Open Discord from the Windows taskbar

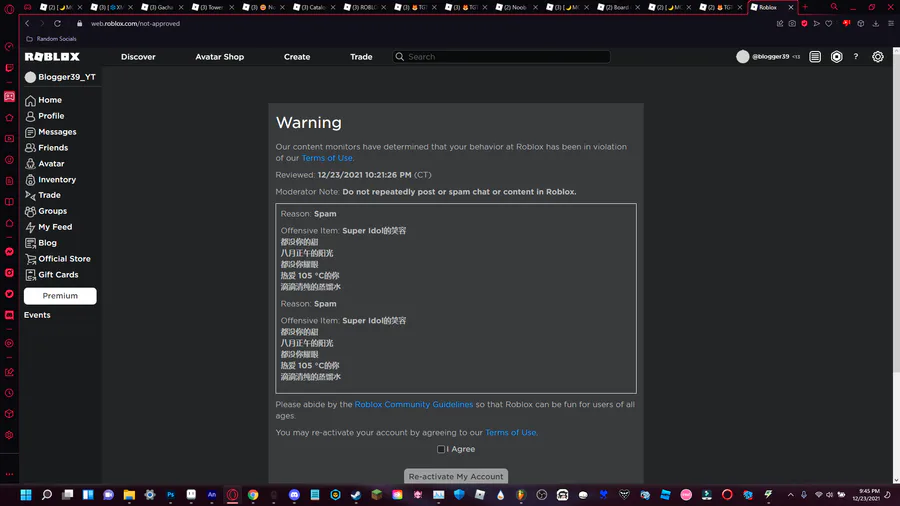(294, 495)
